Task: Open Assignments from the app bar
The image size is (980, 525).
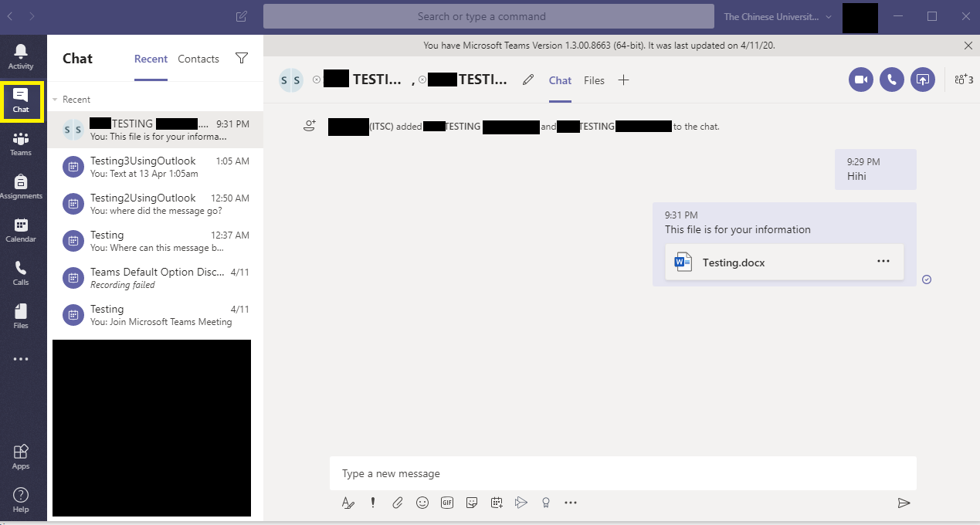Action: tap(21, 187)
